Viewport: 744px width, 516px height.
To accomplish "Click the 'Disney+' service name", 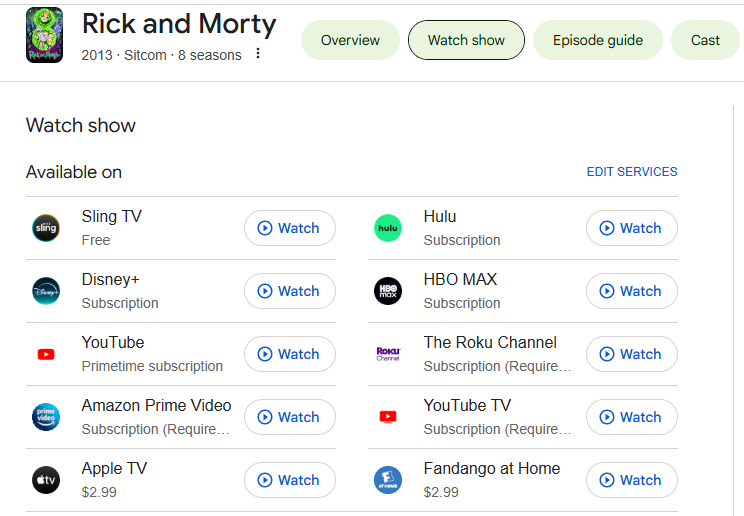I will pyautogui.click(x=111, y=279).
